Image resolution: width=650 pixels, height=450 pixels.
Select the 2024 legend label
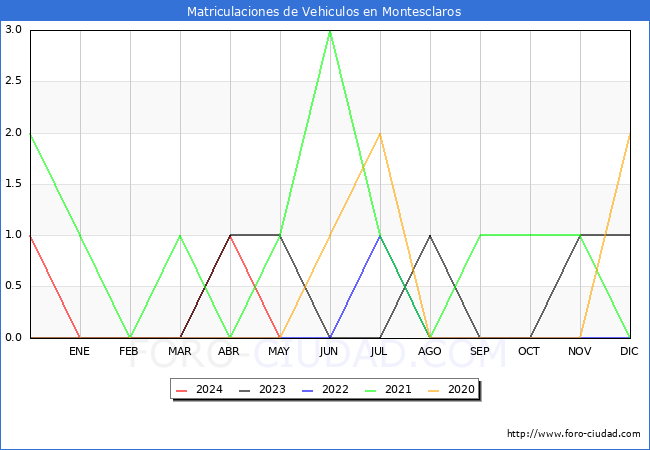(x=209, y=390)
